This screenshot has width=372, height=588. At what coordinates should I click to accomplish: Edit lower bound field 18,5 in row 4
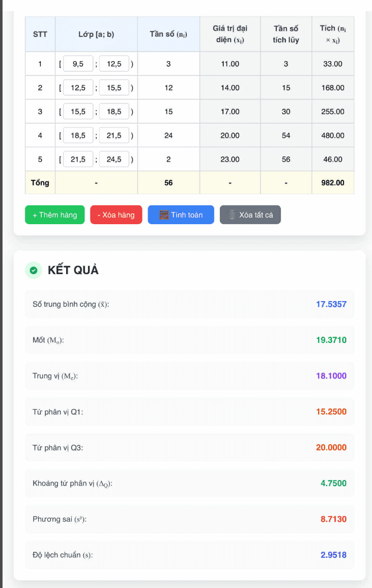coord(78,136)
